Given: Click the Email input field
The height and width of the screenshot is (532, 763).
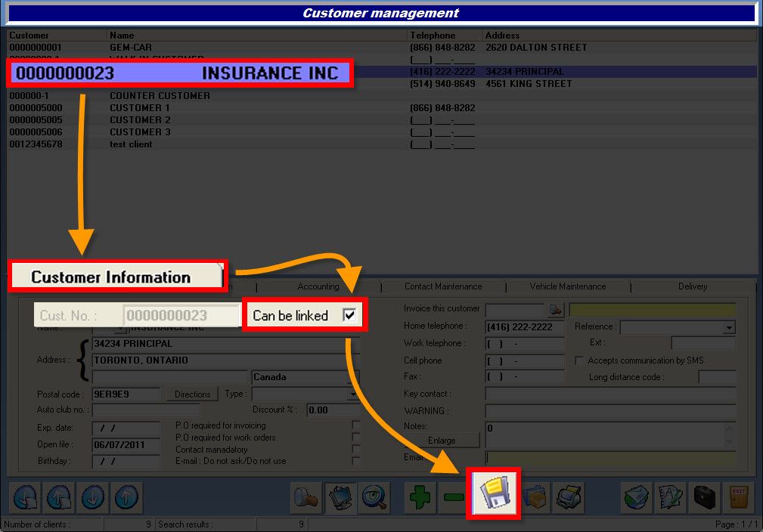Looking at the screenshot, I should [x=611, y=458].
